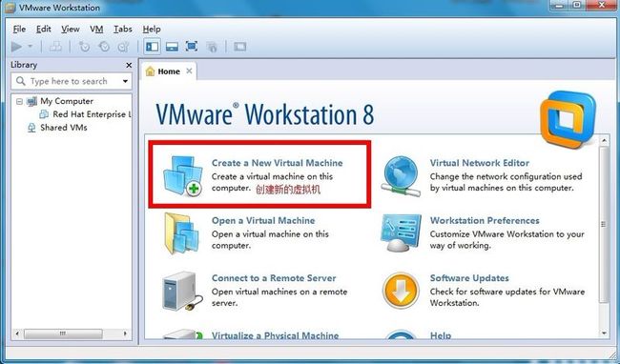
Task: Click the home page scroll up arrow
Action: (x=604, y=140)
